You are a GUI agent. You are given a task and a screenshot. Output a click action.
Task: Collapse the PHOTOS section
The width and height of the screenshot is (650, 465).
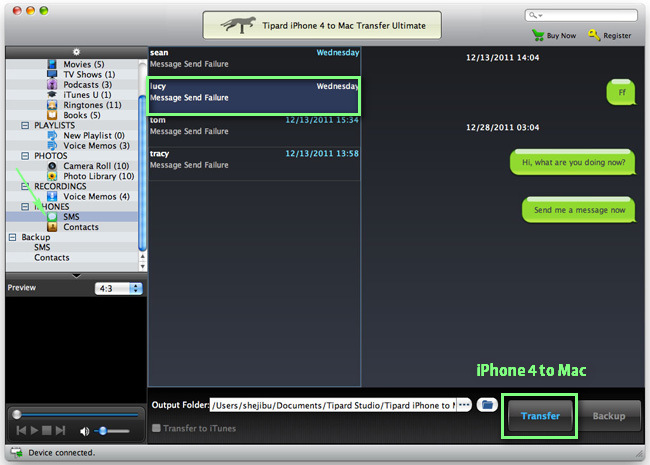point(25,156)
